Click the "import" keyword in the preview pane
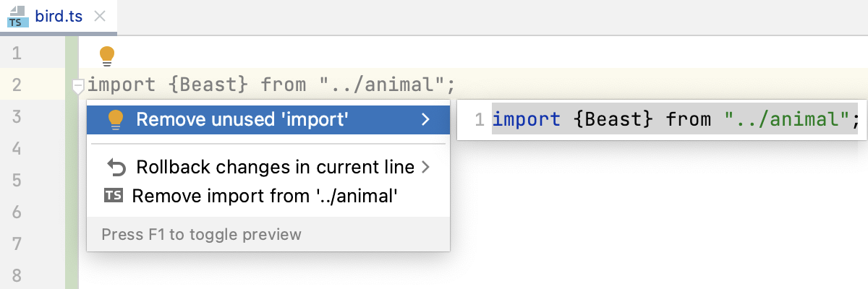This screenshot has width=868, height=289. 526,119
